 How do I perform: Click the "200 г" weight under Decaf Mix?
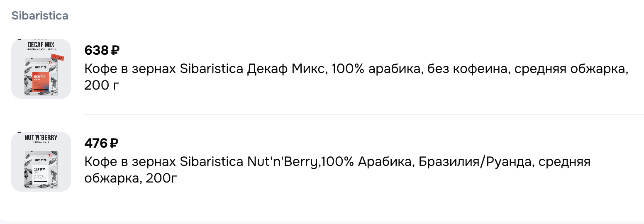click(x=98, y=85)
